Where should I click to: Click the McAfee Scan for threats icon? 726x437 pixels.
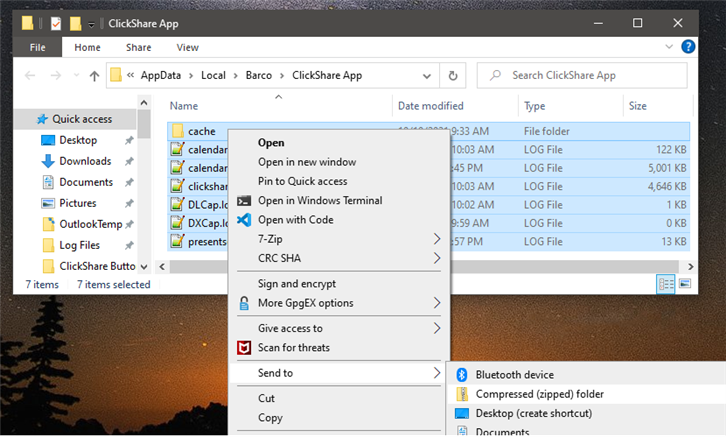[243, 348]
